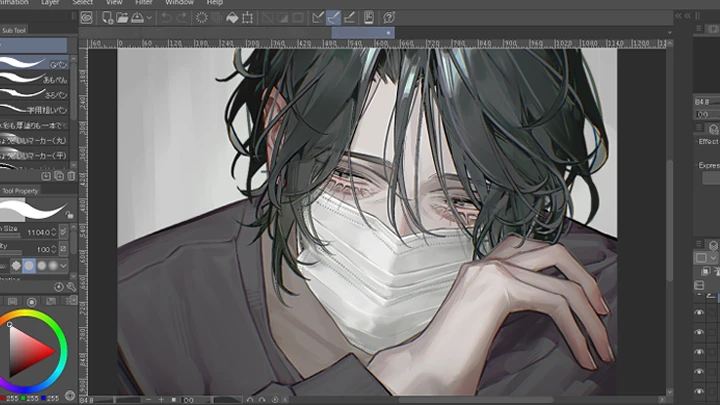Select the first anti-aliasing none option
The width and height of the screenshot is (720, 405).
click(x=17, y=265)
